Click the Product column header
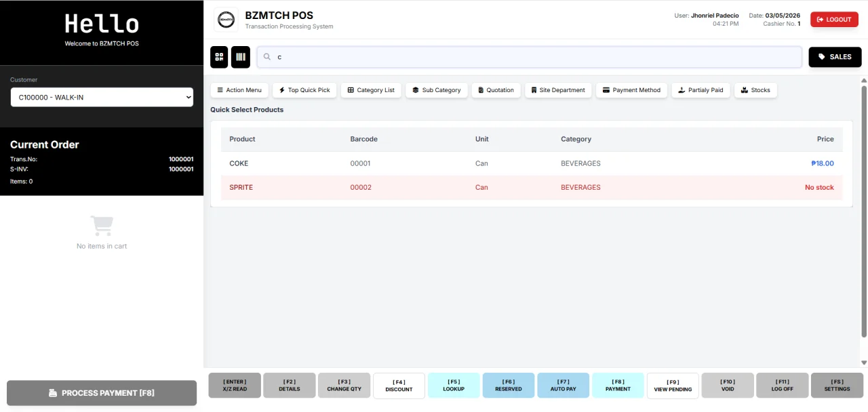The width and height of the screenshot is (868, 412). pyautogui.click(x=242, y=139)
